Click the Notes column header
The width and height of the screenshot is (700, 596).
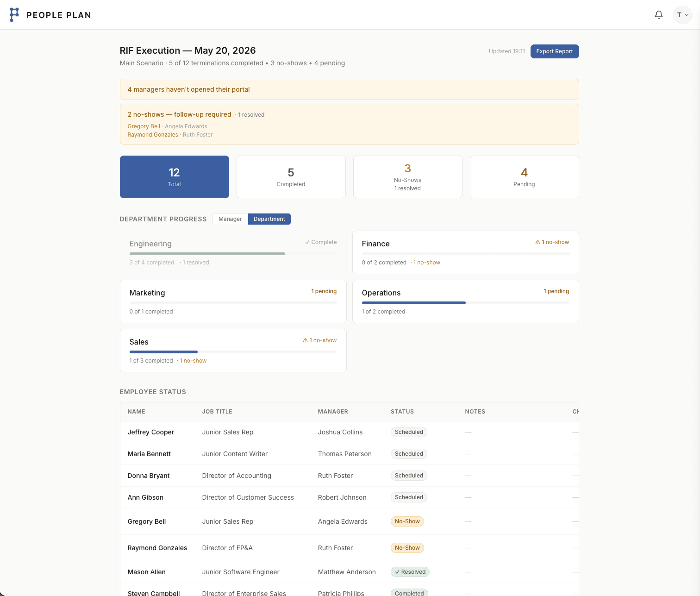(x=475, y=412)
